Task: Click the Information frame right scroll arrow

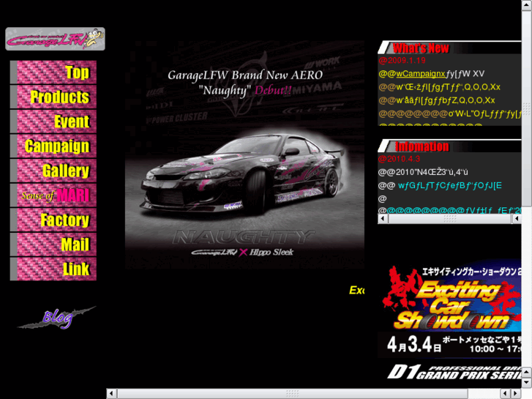Action: click(x=517, y=219)
